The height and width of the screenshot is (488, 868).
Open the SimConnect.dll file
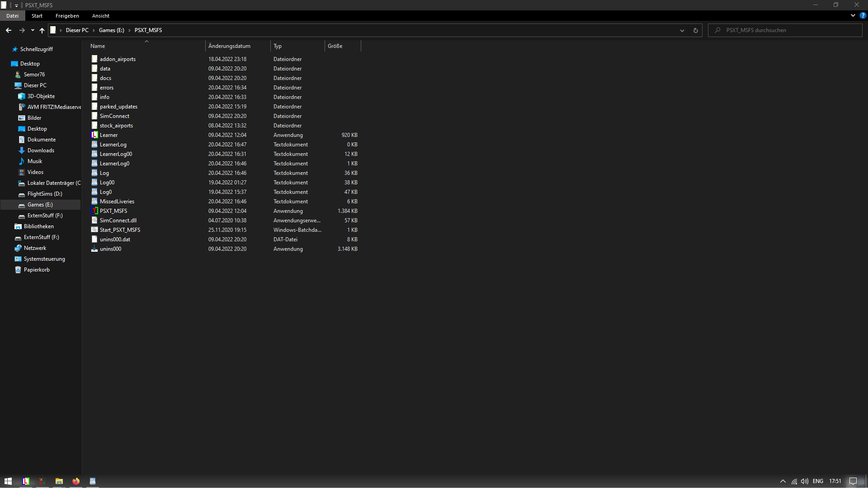(x=118, y=220)
